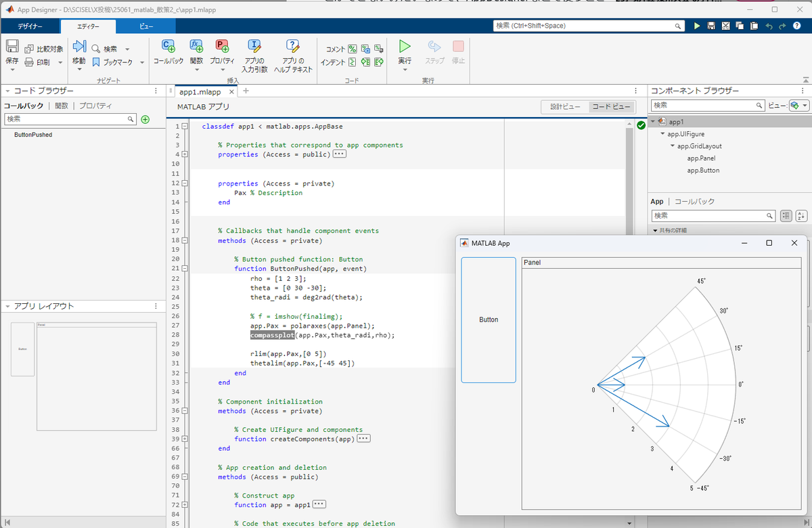Click the Save (保存) icon in the ribbon
Screen dimensions: 812x528
click(x=12, y=46)
